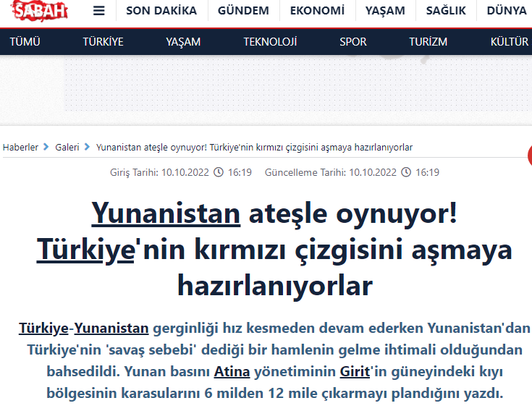The height and width of the screenshot is (411, 532).
Task: Open the SPOR tab
Action: click(353, 42)
